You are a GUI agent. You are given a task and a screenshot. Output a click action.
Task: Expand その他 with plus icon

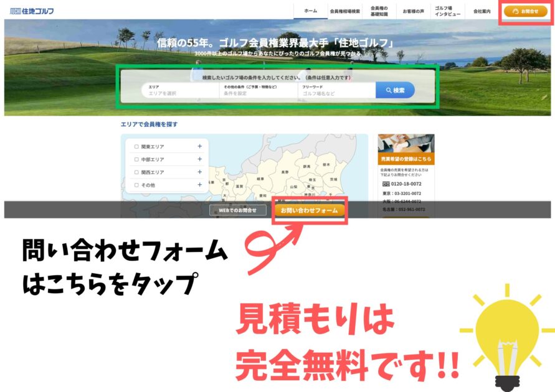click(x=199, y=185)
